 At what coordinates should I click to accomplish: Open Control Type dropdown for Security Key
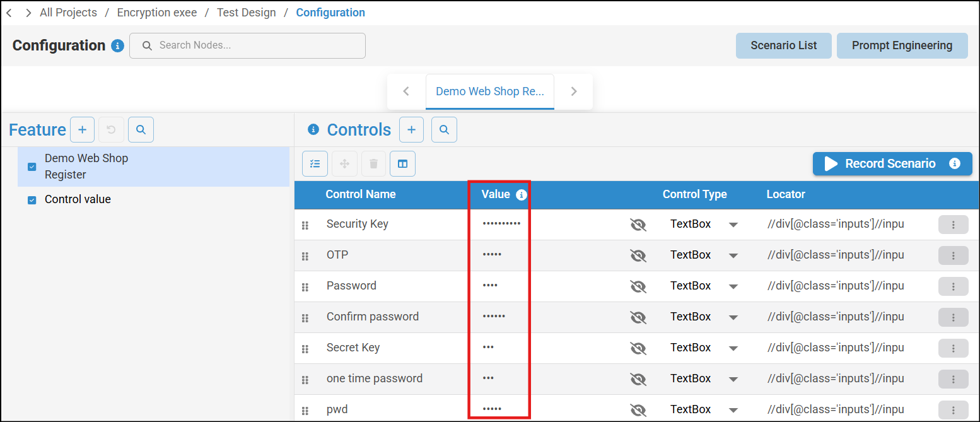click(x=733, y=225)
